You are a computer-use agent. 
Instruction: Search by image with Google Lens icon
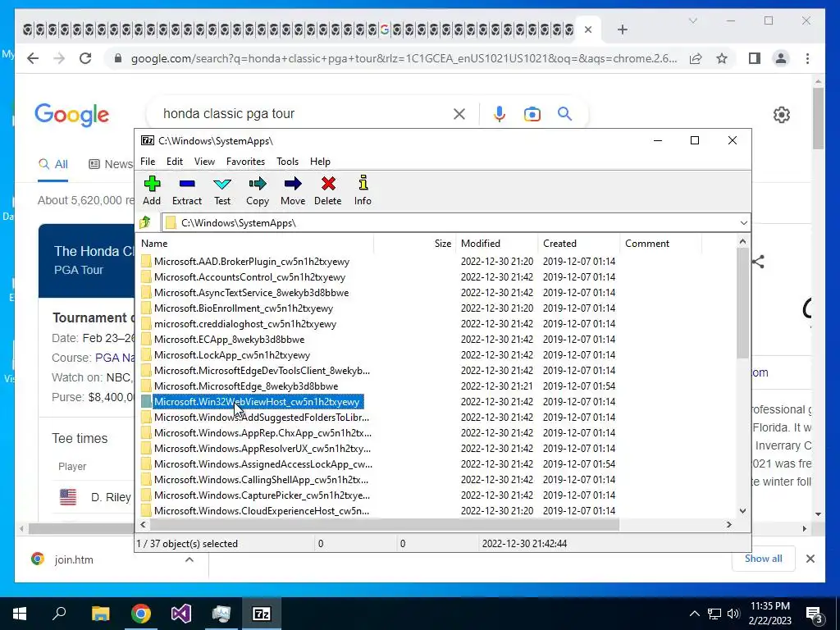pyautogui.click(x=532, y=114)
